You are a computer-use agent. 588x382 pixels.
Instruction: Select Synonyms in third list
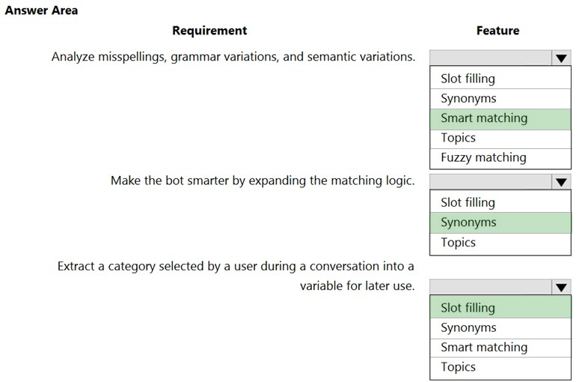coord(500,328)
